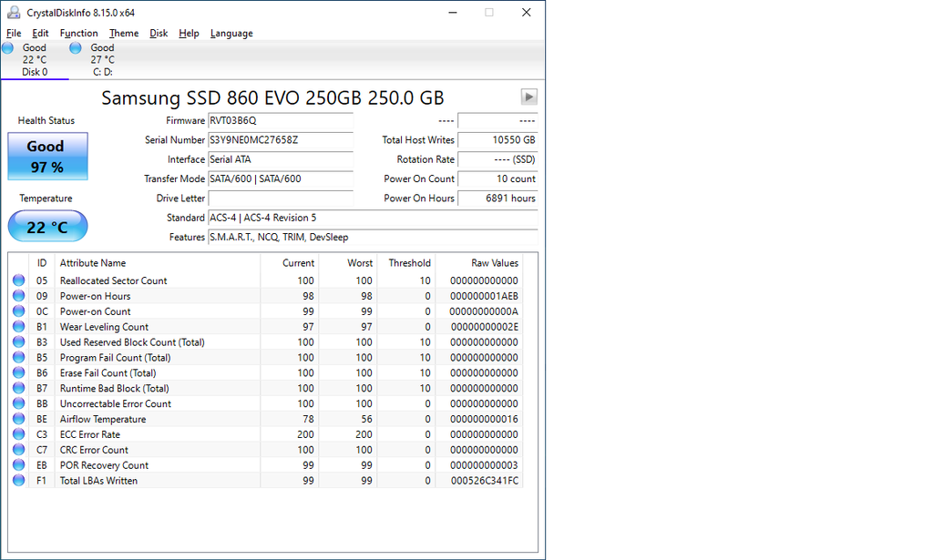Image resolution: width=933 pixels, height=560 pixels.
Task: Click status orb for POR Recovery Count
Action: (19, 465)
